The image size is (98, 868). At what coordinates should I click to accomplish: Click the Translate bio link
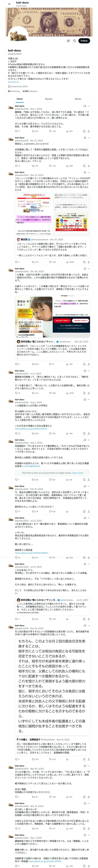[14, 82]
